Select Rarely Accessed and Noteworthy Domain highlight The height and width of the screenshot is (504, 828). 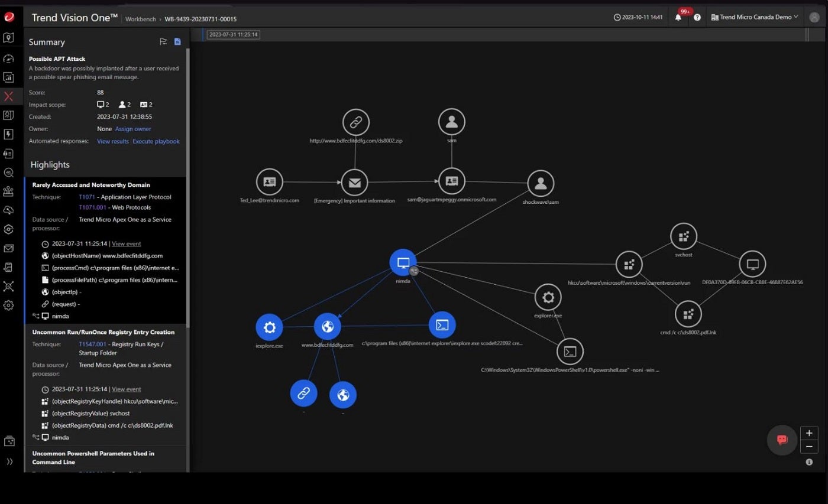(x=91, y=185)
